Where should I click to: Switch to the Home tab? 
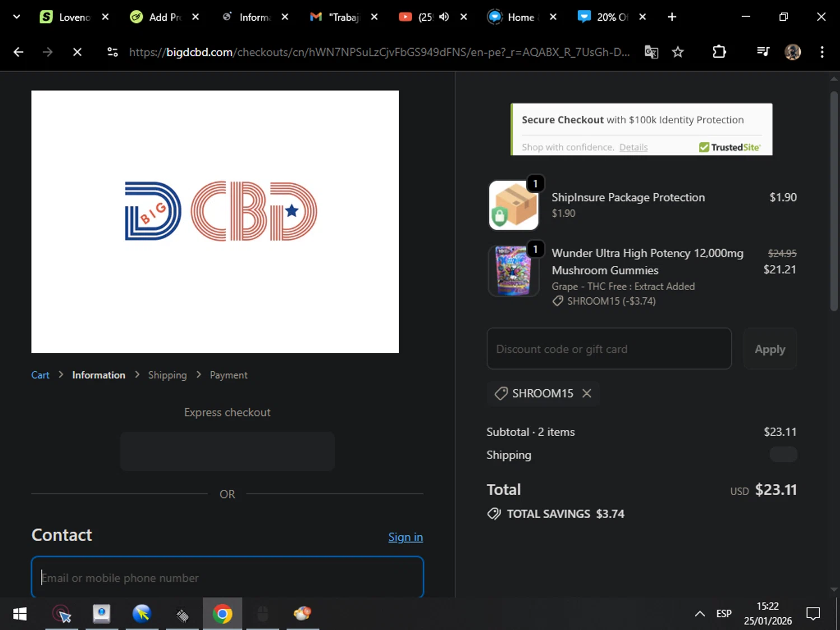(514, 17)
